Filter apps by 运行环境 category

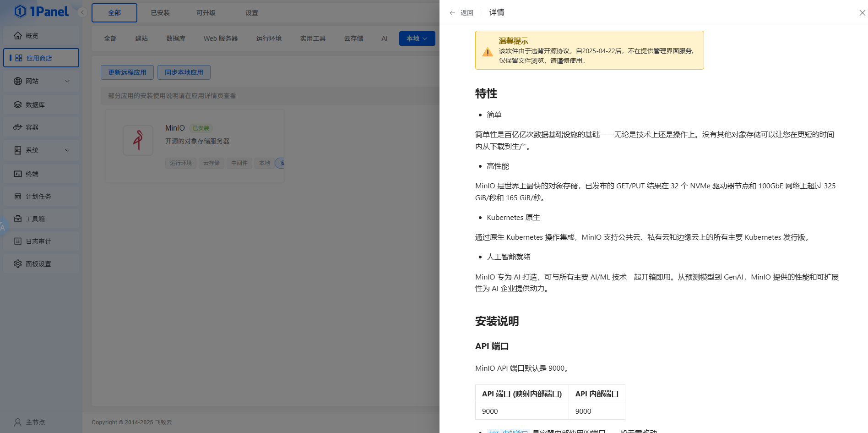pos(269,38)
